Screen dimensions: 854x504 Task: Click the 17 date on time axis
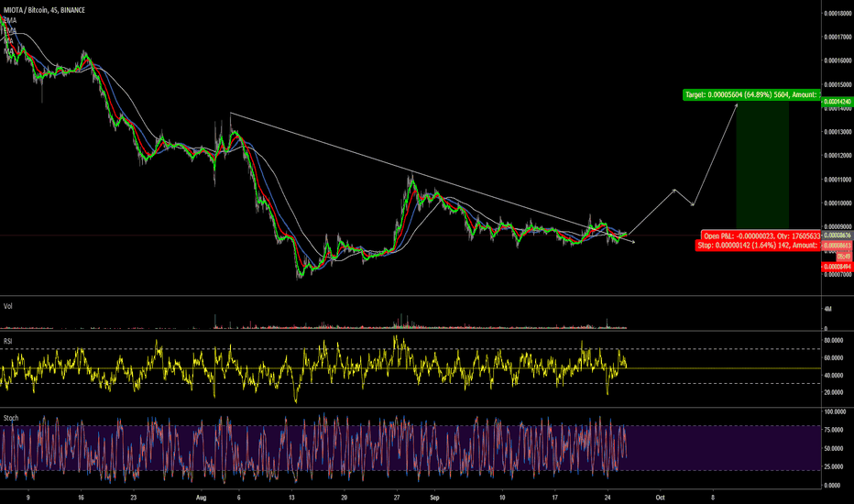click(555, 498)
